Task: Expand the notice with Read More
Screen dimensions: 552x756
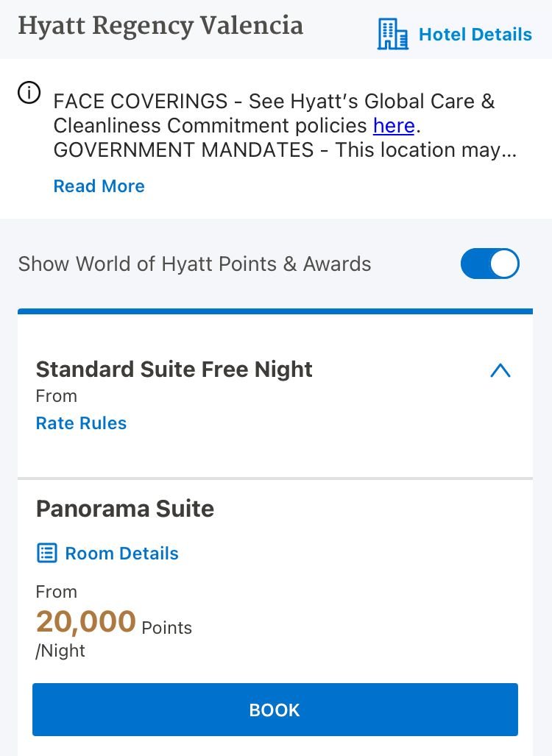Action: tap(99, 186)
